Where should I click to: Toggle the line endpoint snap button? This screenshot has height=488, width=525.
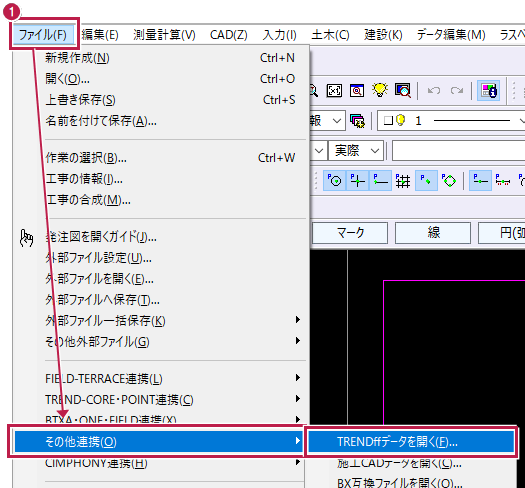[380, 181]
